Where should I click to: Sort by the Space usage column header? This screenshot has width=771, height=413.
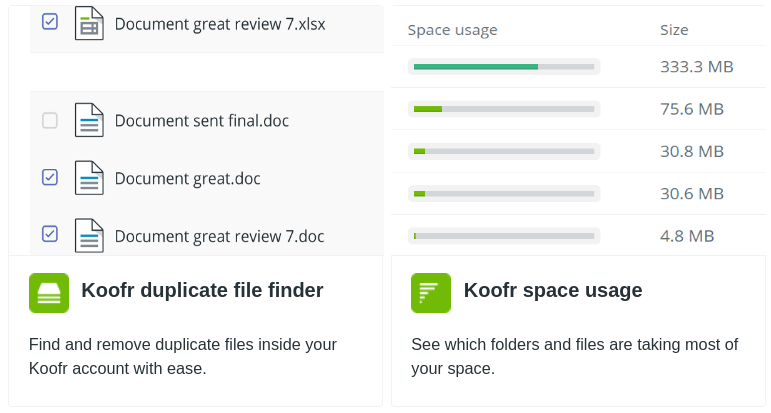pyautogui.click(x=452, y=30)
